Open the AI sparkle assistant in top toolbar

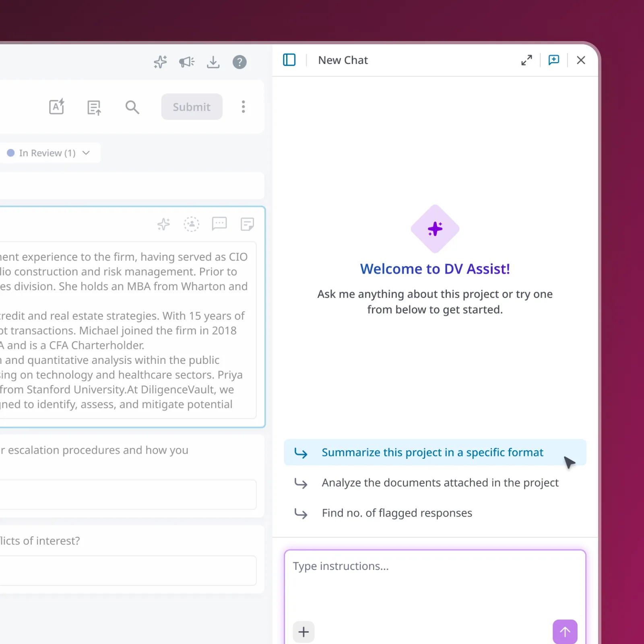160,62
